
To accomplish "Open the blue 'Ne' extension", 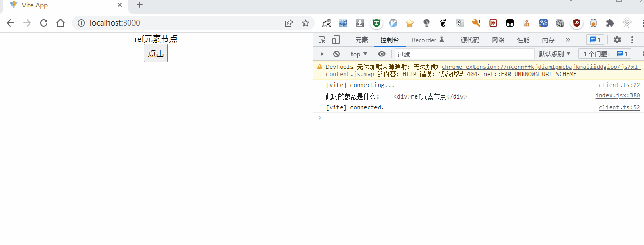I will click(543, 23).
